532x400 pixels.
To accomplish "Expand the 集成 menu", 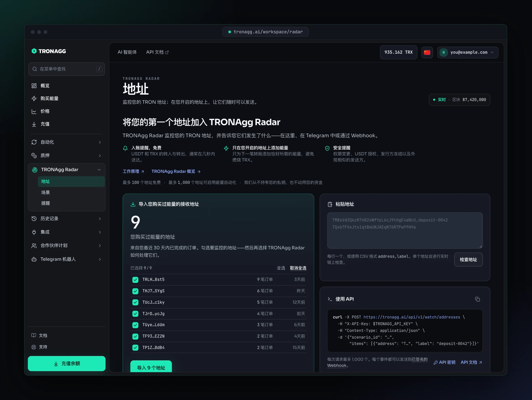I will pyautogui.click(x=67, y=232).
